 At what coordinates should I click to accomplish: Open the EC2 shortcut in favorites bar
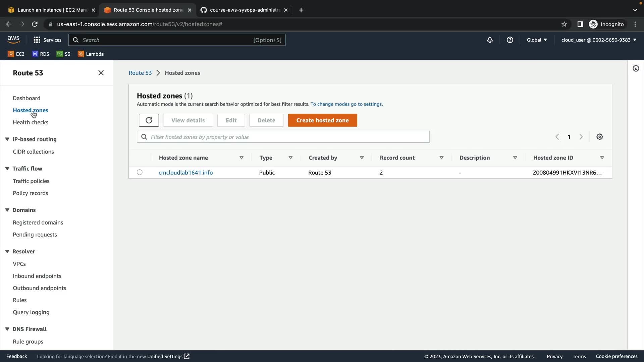point(16,54)
